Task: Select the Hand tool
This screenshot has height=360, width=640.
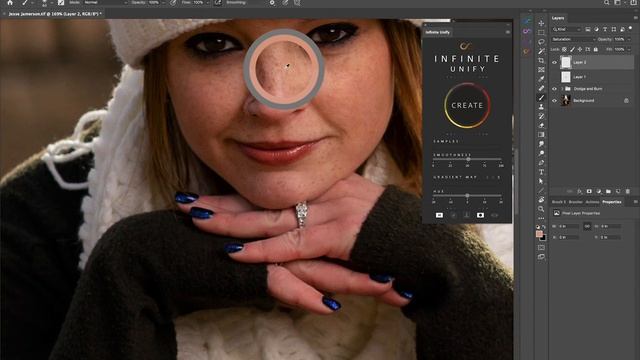Action: pos(541,200)
